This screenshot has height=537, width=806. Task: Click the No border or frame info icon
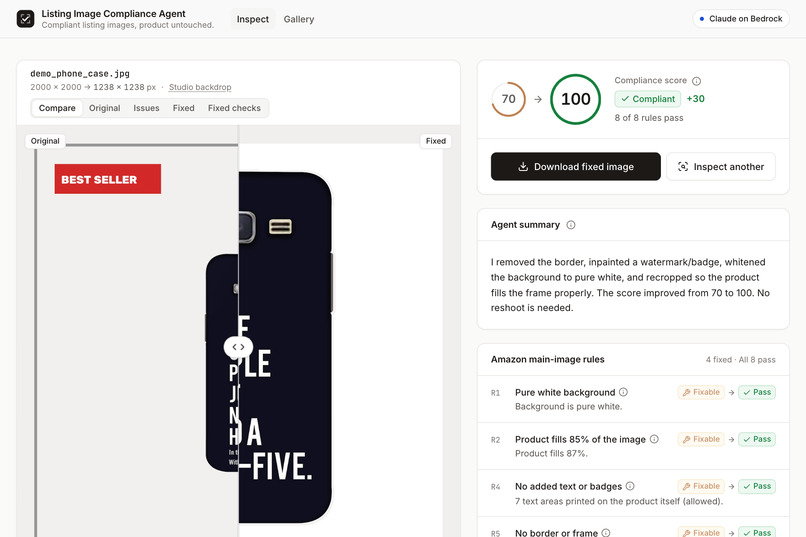click(606, 533)
